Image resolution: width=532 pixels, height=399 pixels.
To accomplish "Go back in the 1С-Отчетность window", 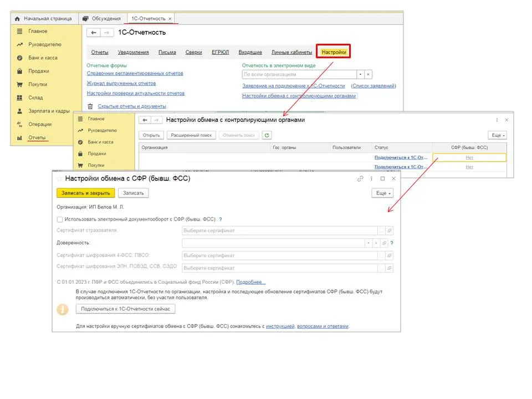I will pyautogui.click(x=94, y=33).
